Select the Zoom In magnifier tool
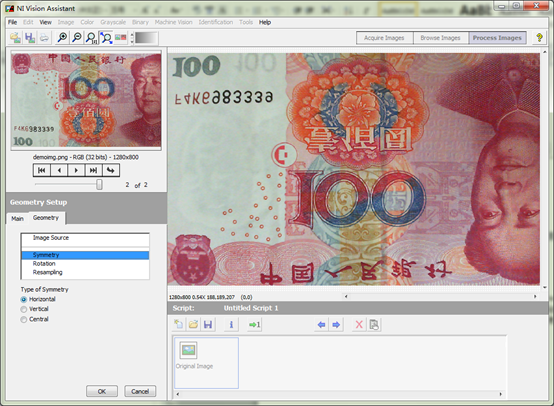This screenshot has width=554, height=406. [x=63, y=37]
